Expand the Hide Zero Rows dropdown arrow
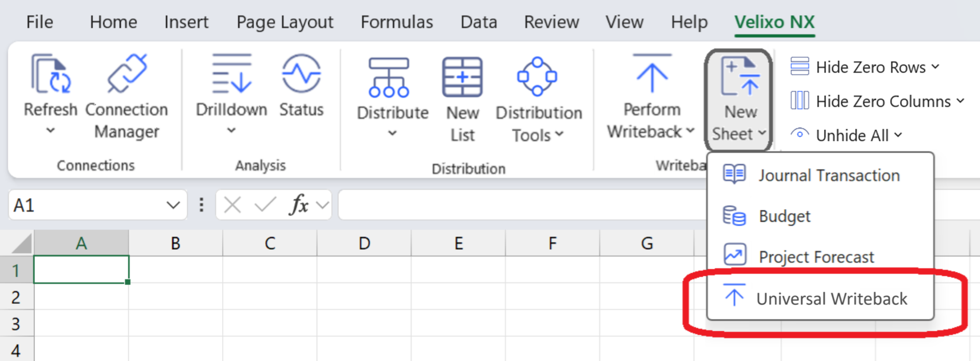The height and width of the screenshot is (361, 980). tap(936, 67)
